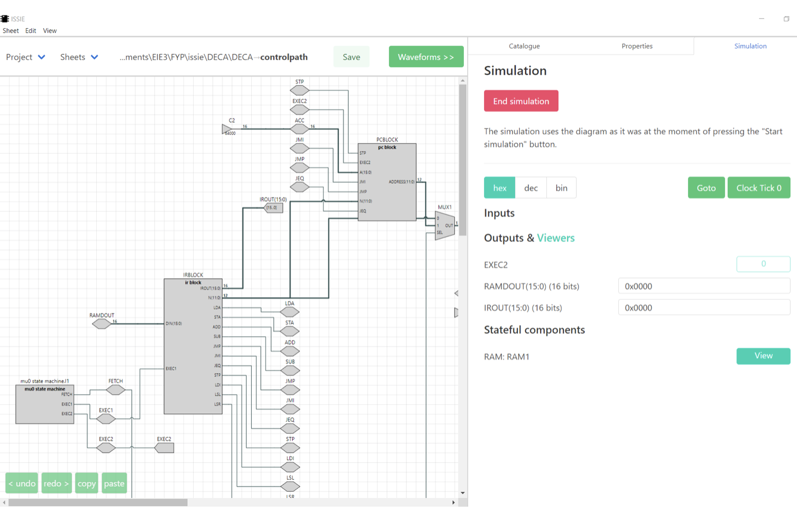Open the Sheets dropdown
797x532 pixels.
[x=79, y=57]
